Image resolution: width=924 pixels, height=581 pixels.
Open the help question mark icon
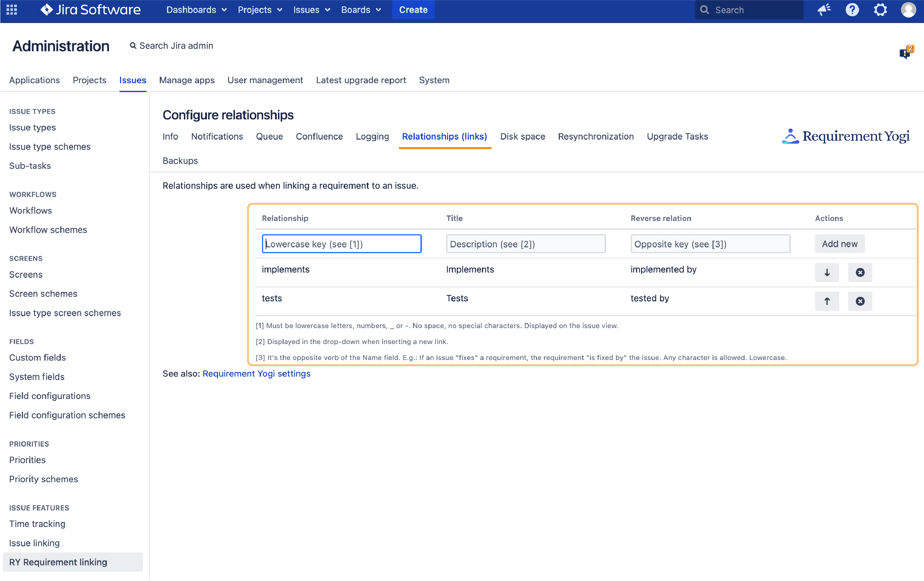coord(852,10)
